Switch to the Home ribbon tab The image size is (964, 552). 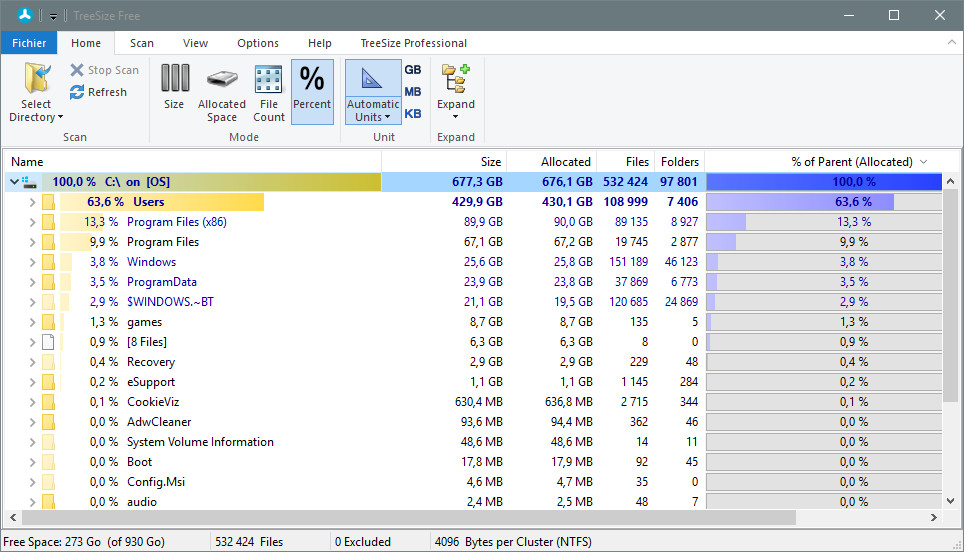tap(85, 43)
